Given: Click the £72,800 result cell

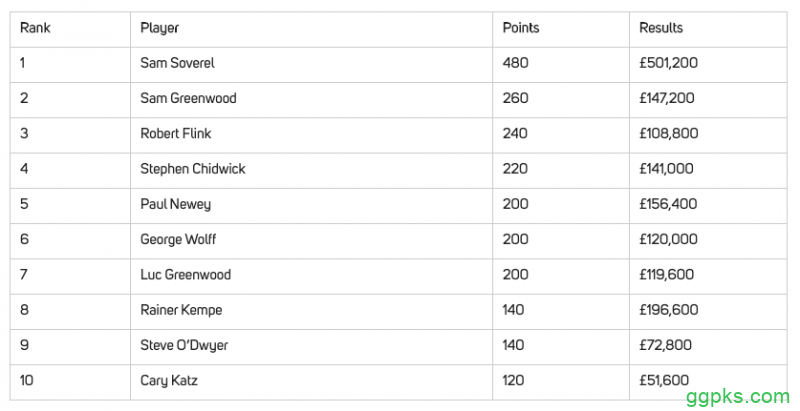Looking at the screenshot, I should click(666, 345).
